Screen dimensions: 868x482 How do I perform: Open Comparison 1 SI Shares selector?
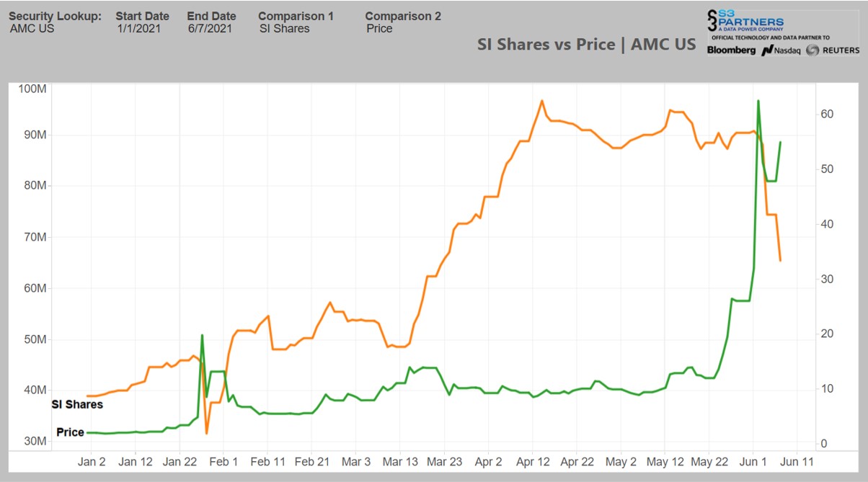click(x=285, y=29)
